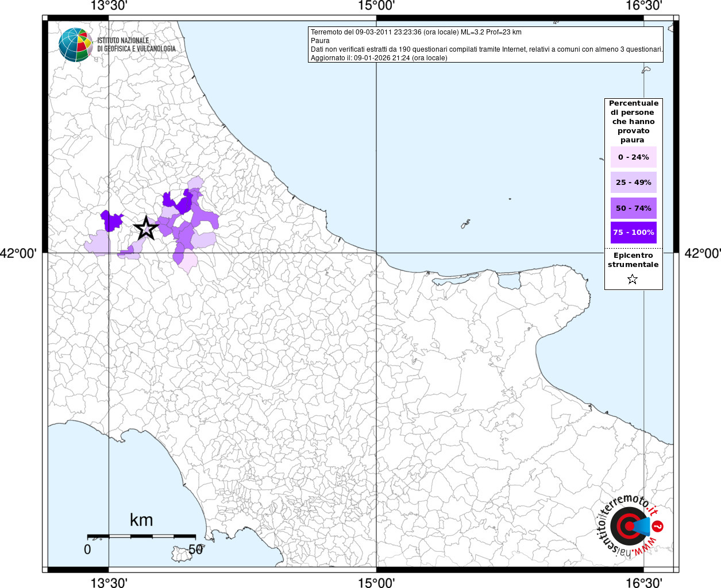Click the 15°00' longitude label at top

(376, 6)
